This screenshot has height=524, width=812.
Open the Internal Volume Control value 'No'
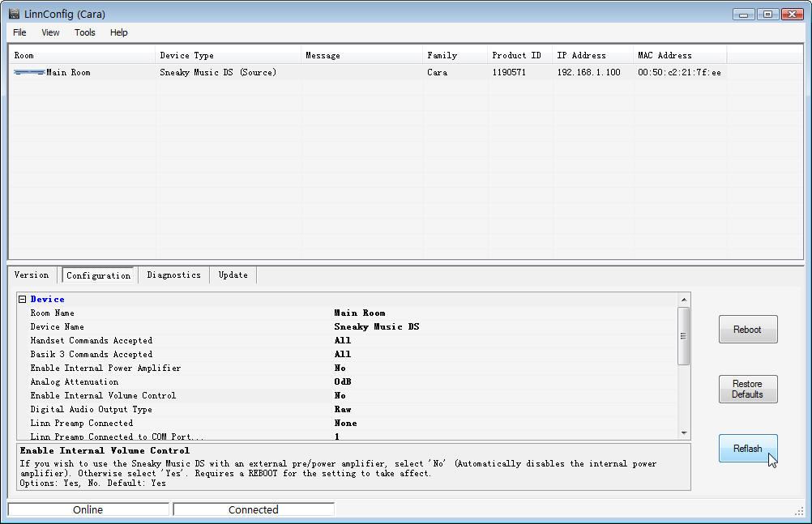[x=340, y=395]
